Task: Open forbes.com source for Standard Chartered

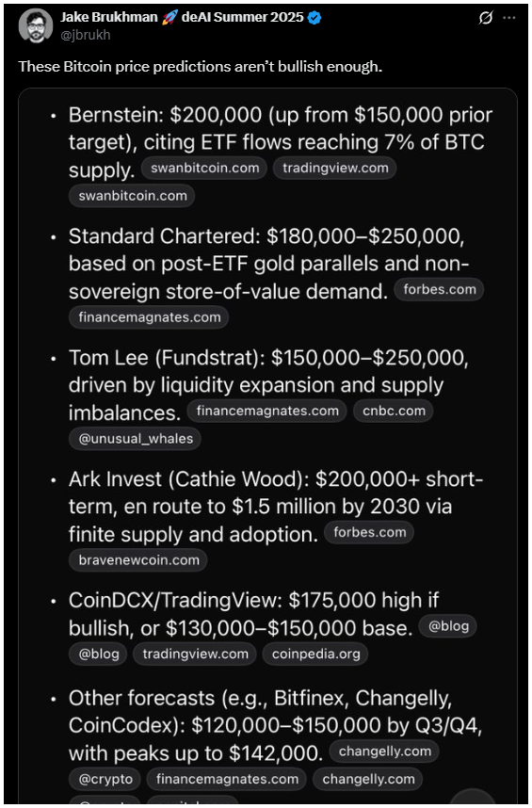Action: pyautogui.click(x=440, y=290)
